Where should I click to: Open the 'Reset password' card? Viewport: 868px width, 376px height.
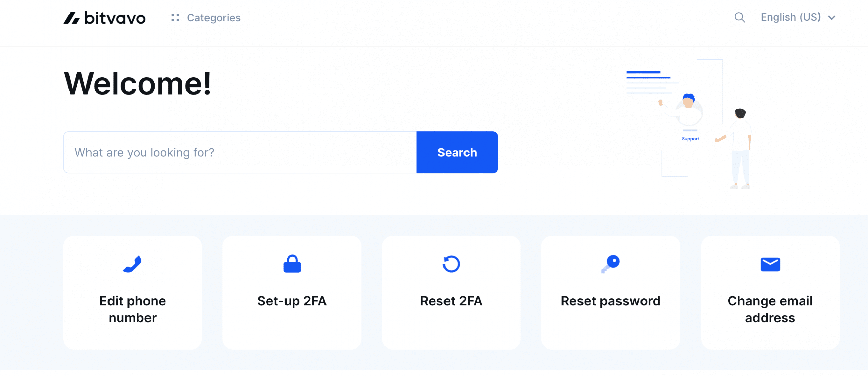point(611,293)
